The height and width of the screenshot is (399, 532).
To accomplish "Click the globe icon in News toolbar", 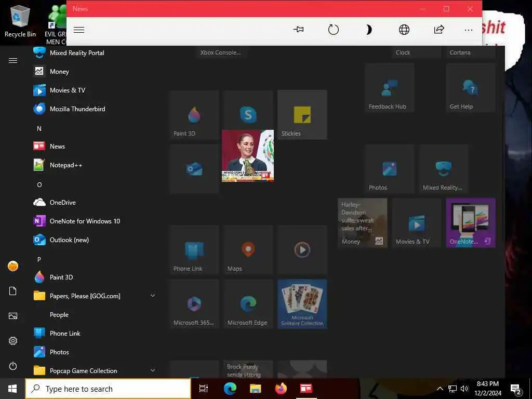I will pos(404,30).
